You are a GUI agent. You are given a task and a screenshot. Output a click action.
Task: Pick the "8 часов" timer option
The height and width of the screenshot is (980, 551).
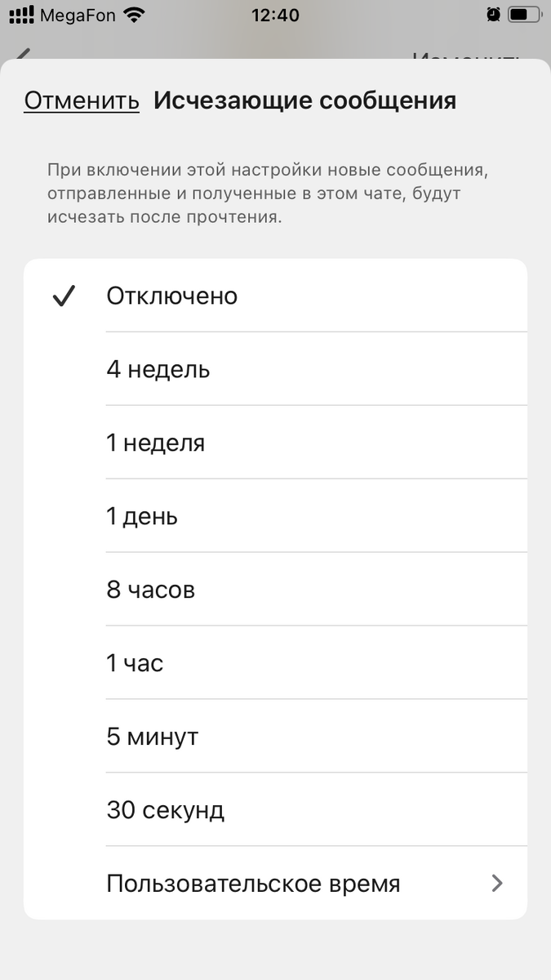pyautogui.click(x=150, y=589)
